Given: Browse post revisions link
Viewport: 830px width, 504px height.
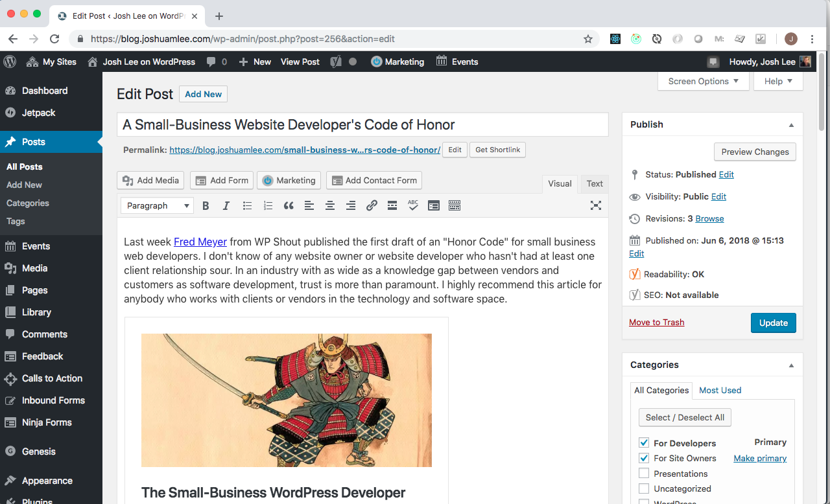Looking at the screenshot, I should [709, 218].
